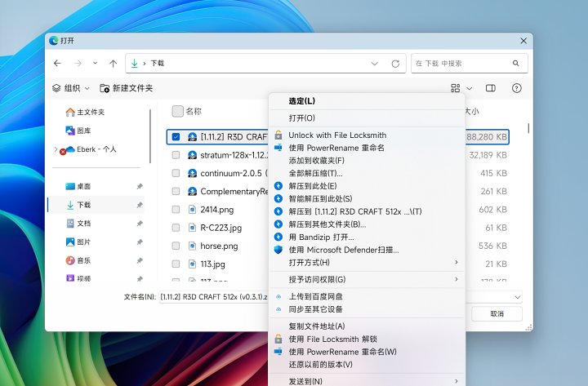588x386 pixels.
Task: Click the 新建文件夹 button
Action: 126,88
